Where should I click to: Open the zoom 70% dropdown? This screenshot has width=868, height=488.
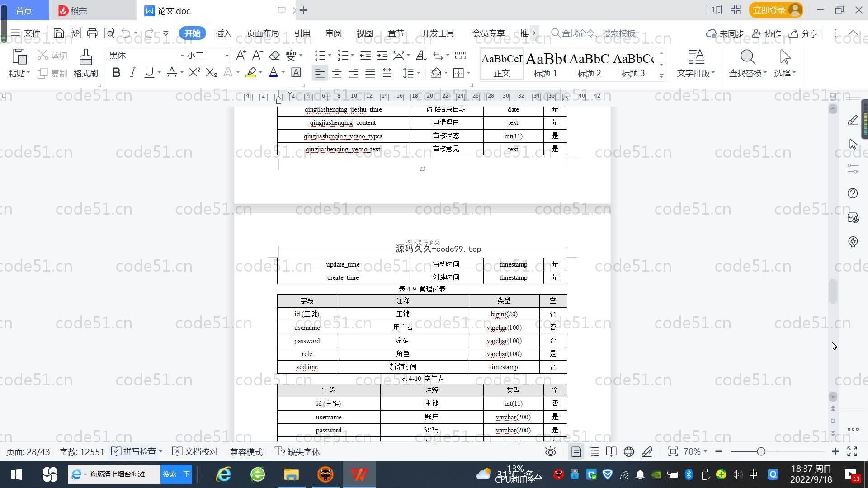click(695, 451)
